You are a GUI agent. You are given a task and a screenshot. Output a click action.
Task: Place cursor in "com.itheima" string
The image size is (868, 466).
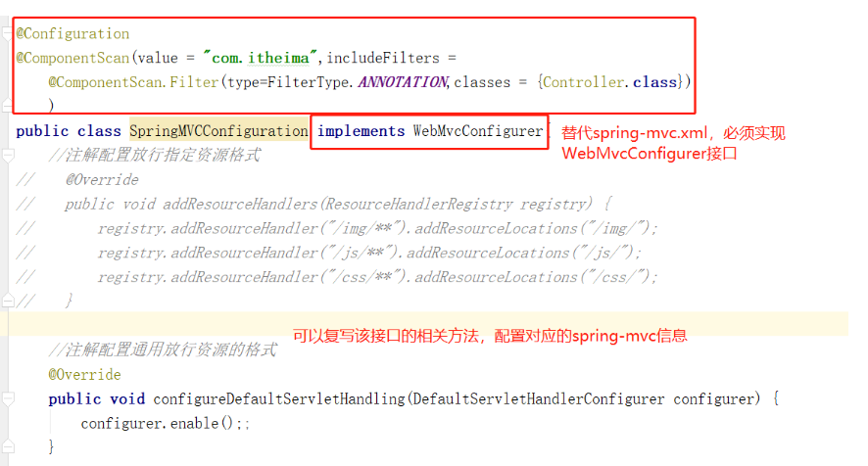click(260, 58)
